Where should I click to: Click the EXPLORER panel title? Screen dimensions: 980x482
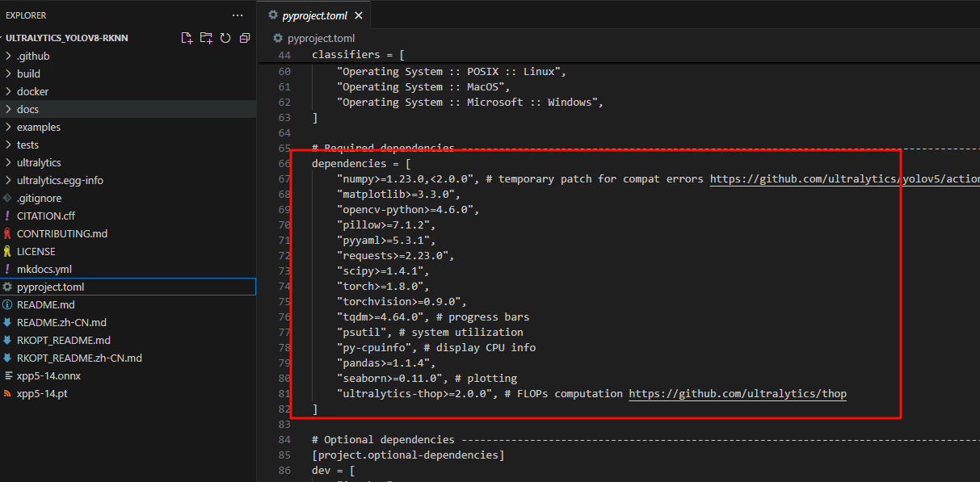tap(26, 15)
